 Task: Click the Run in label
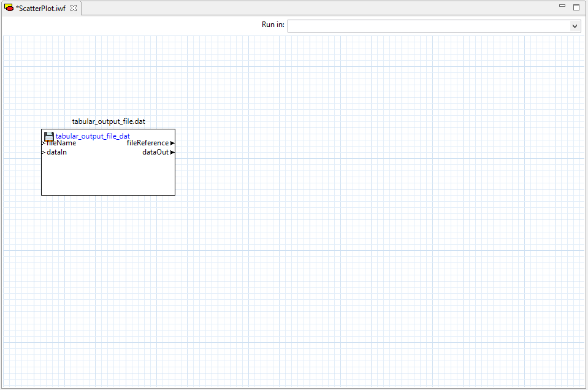point(272,25)
